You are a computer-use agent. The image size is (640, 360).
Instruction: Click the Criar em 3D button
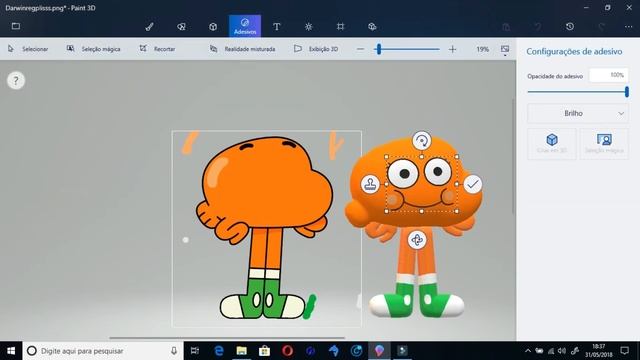point(552,144)
